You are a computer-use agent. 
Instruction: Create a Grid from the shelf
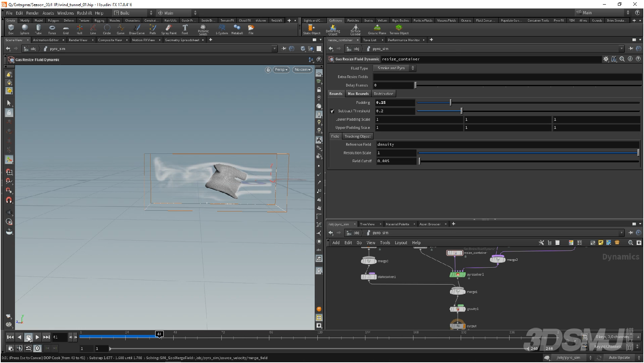66,30
